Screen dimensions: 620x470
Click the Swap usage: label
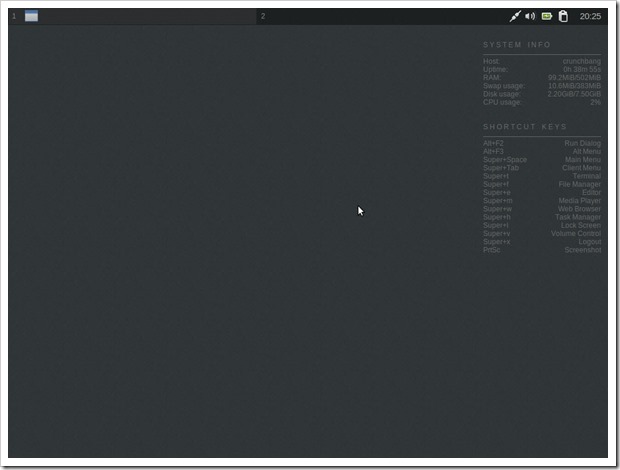[504, 86]
